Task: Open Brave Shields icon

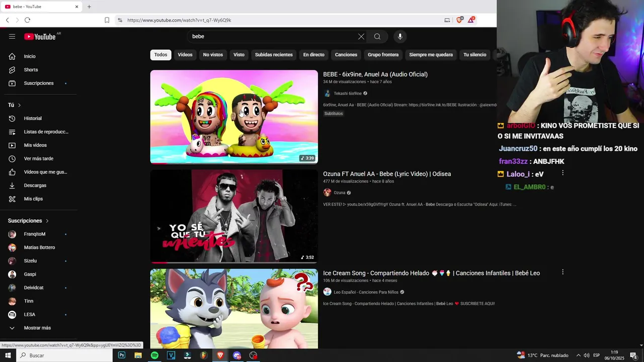Action: click(459, 20)
